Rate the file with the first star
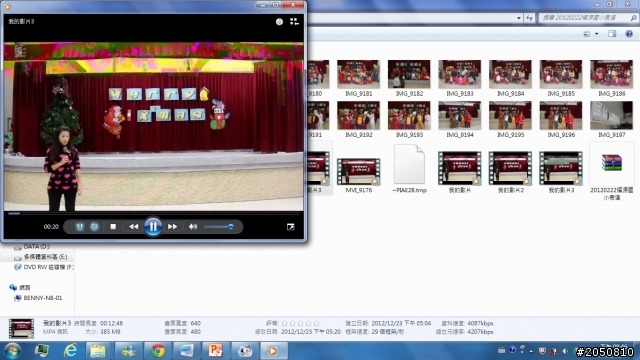The height and width of the screenshot is (360, 640). click(x=285, y=323)
